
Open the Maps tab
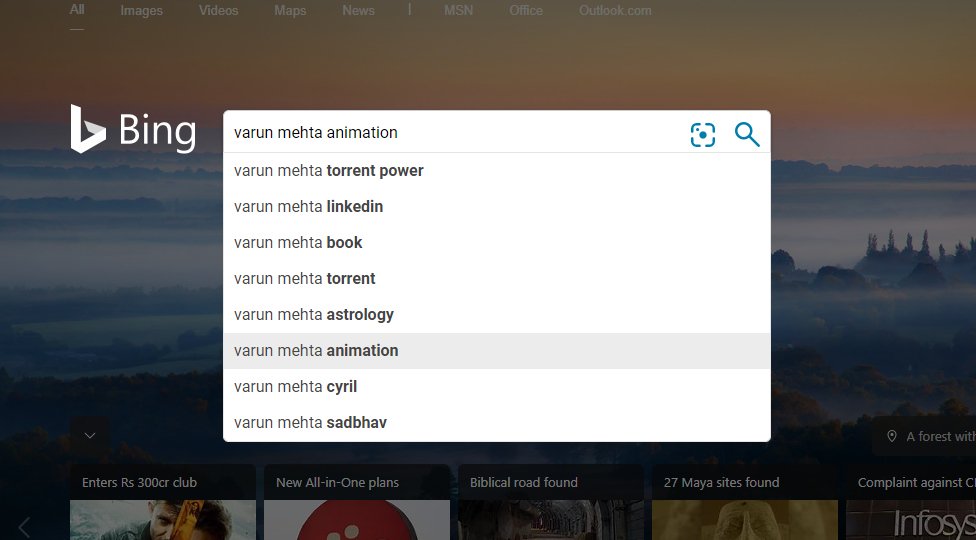pos(290,11)
